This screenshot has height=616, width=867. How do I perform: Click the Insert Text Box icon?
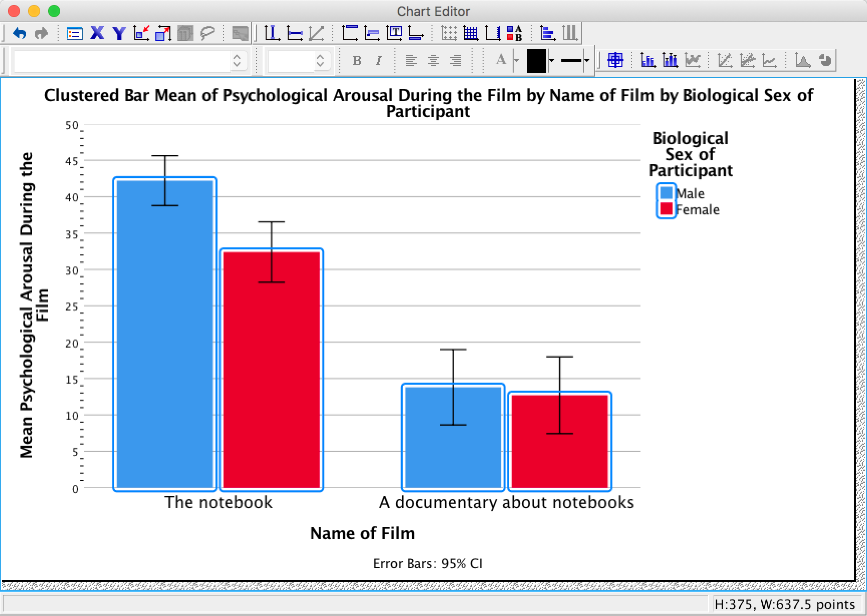pos(394,34)
